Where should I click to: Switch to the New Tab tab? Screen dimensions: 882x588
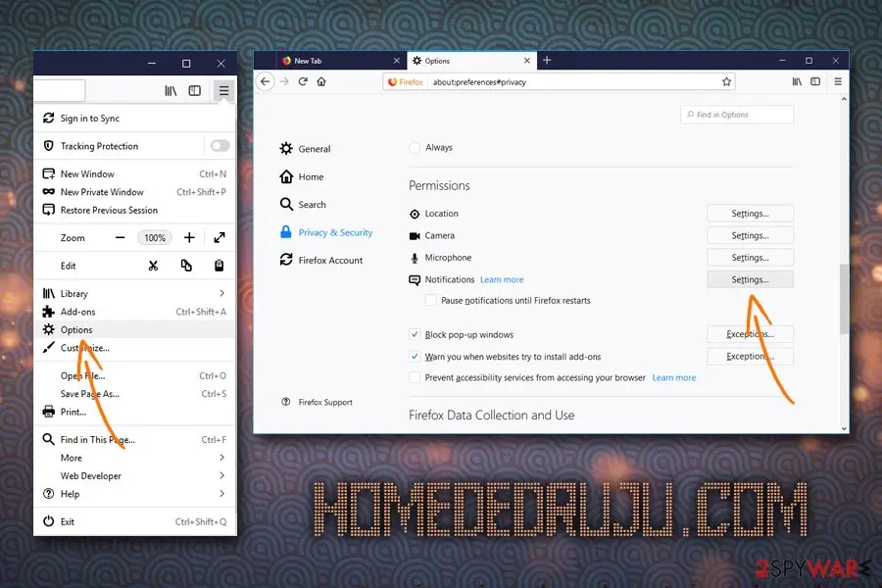340,61
